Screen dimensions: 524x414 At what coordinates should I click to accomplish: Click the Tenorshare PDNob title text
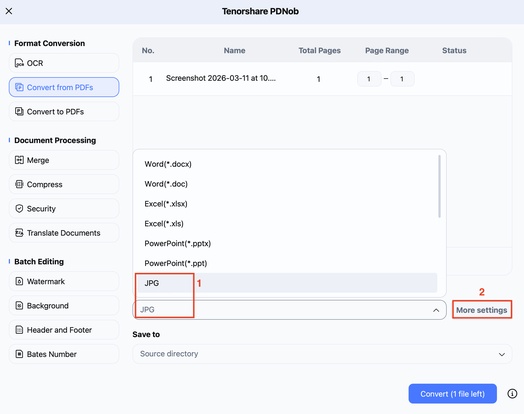point(260,11)
